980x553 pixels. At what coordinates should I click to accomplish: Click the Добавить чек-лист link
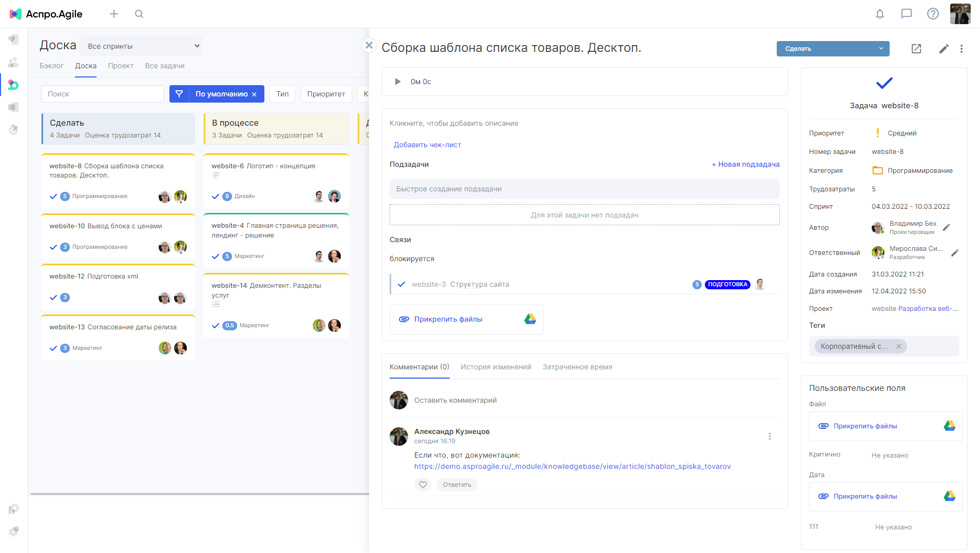(427, 145)
